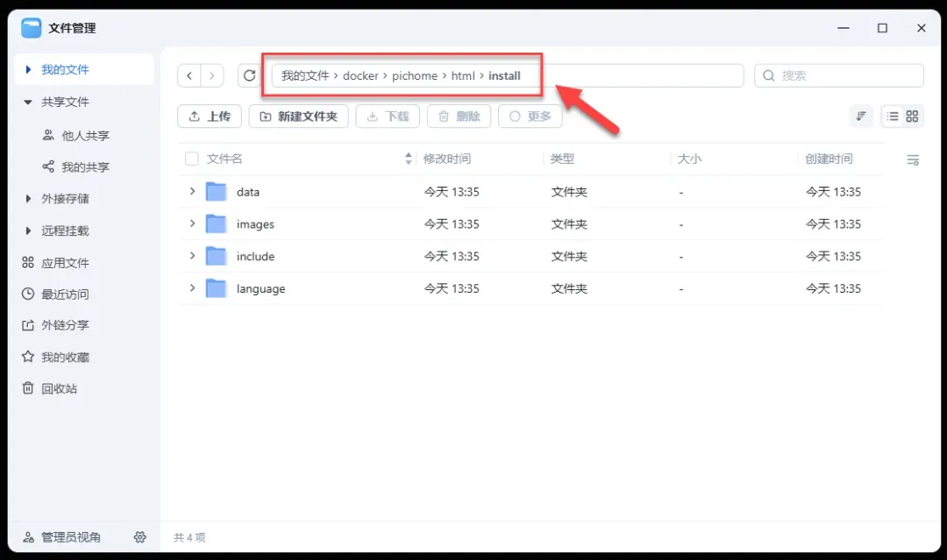Open 回收站 in the sidebar
The image size is (947, 560).
coord(59,388)
